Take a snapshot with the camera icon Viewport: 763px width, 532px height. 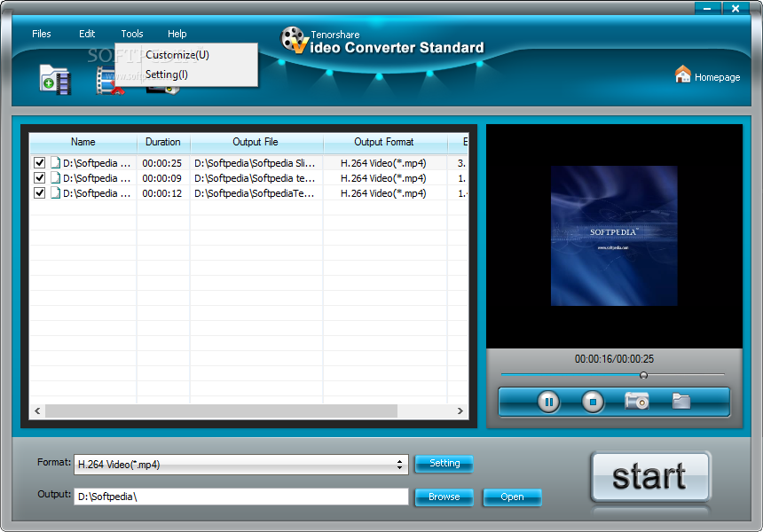(x=637, y=401)
